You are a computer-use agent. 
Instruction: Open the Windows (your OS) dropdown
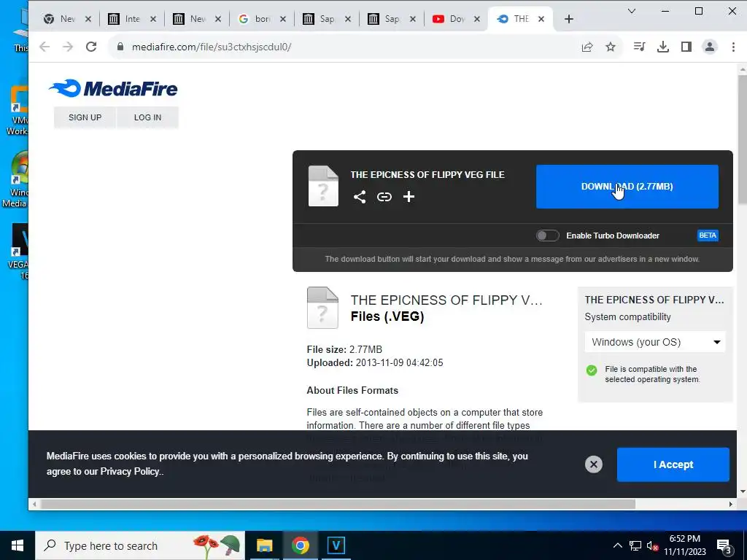[x=655, y=342]
